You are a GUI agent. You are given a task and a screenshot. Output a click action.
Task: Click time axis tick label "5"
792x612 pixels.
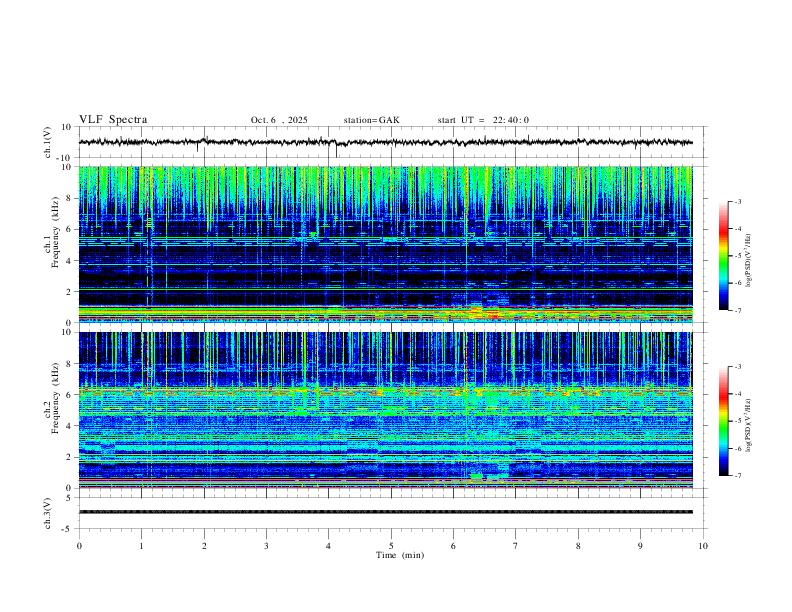(391, 546)
